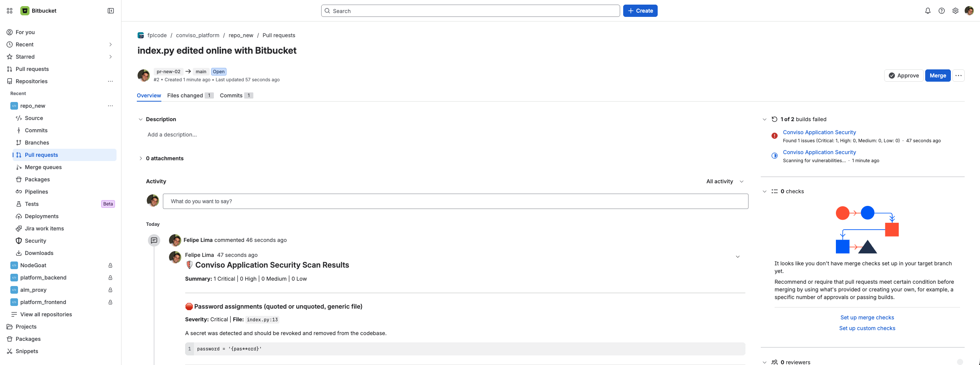The width and height of the screenshot is (980, 365).
Task: Open the in-progress build status icon
Action: pyautogui.click(x=775, y=156)
